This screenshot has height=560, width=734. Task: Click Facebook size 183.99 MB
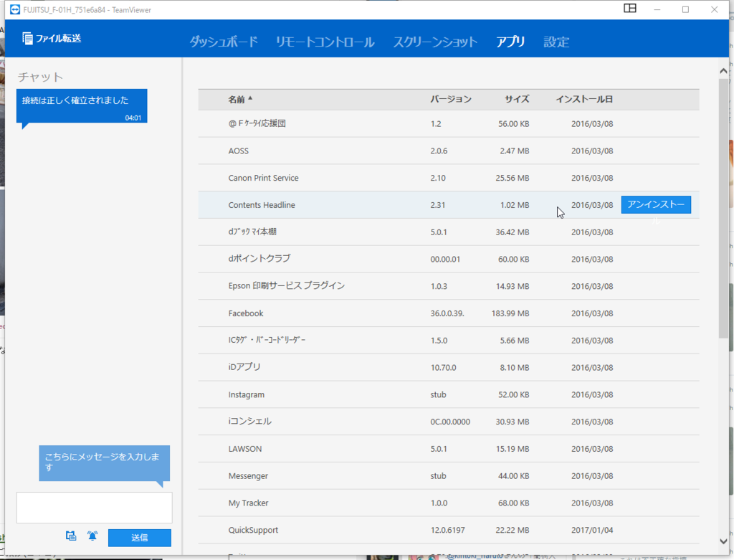coord(510,313)
